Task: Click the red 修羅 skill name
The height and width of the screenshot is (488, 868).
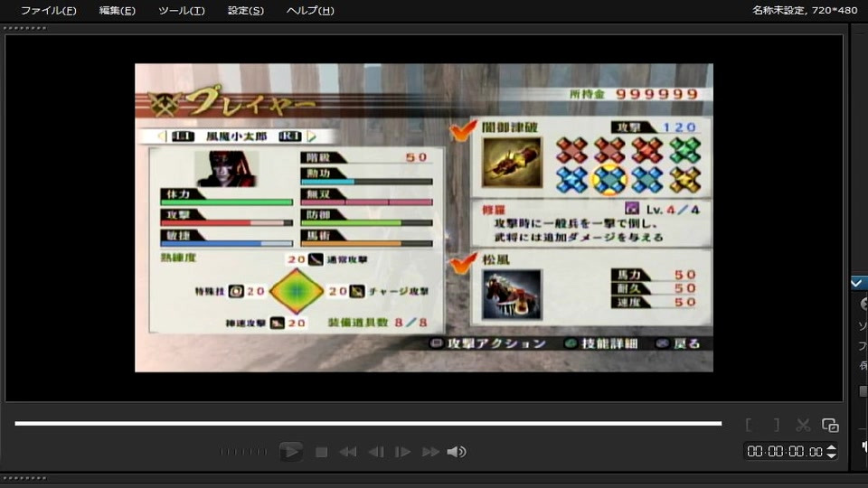Action: [494, 210]
